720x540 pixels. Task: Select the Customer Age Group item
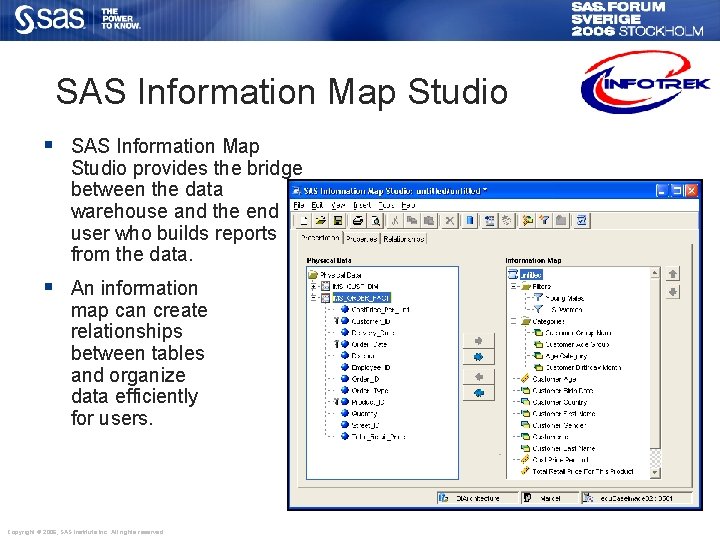(572, 344)
